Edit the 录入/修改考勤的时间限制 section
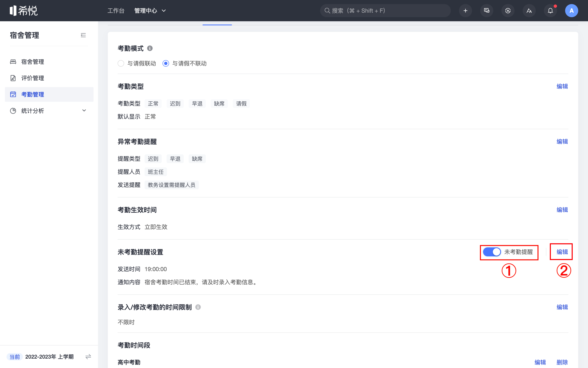588x368 pixels. point(562,307)
